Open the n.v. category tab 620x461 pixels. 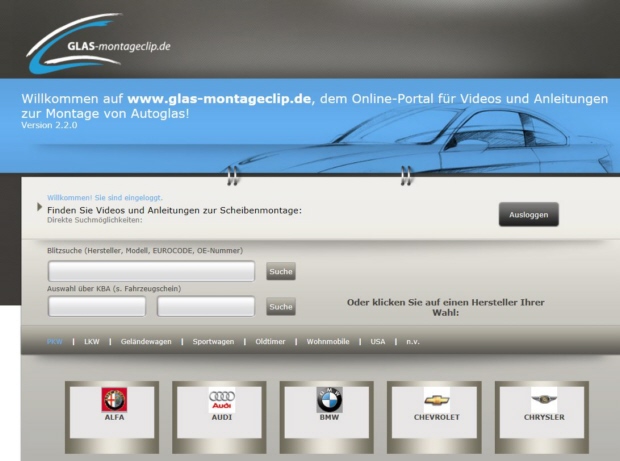(x=413, y=342)
